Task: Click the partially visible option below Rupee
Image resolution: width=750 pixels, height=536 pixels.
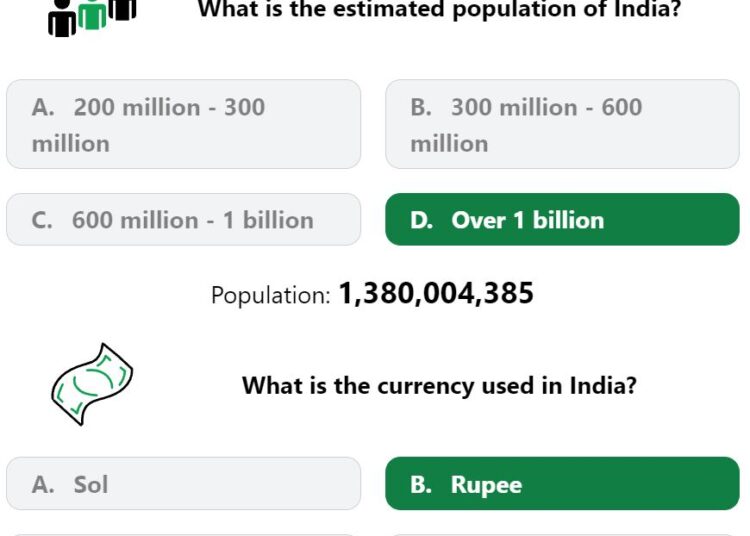Action: click(x=562, y=535)
